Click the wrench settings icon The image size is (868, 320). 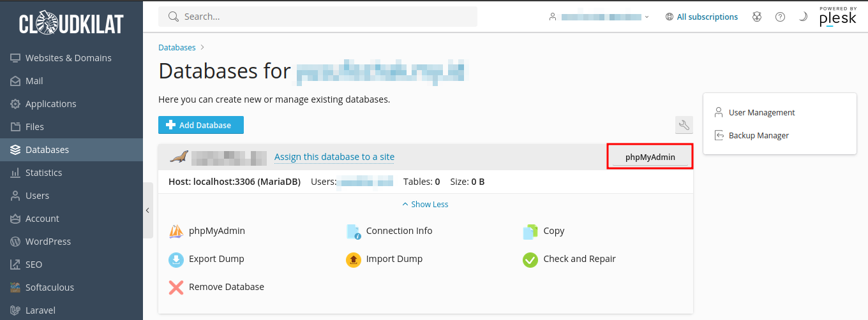pos(684,125)
